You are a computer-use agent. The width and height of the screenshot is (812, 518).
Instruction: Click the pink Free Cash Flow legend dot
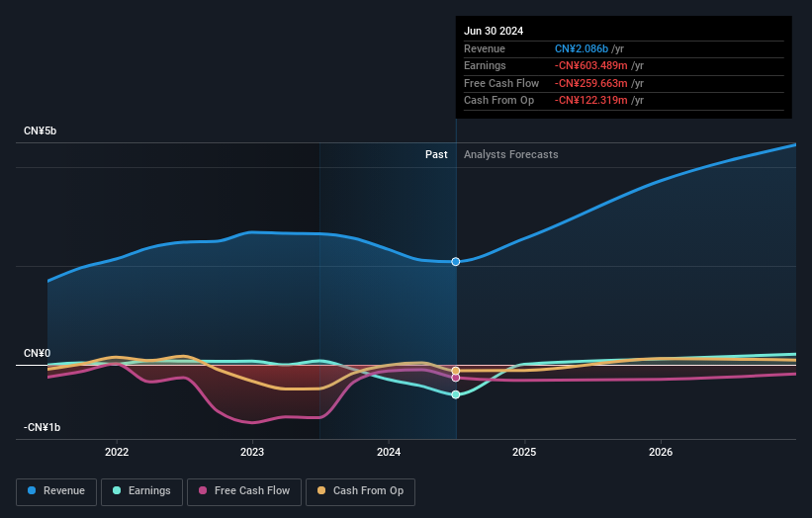point(203,490)
